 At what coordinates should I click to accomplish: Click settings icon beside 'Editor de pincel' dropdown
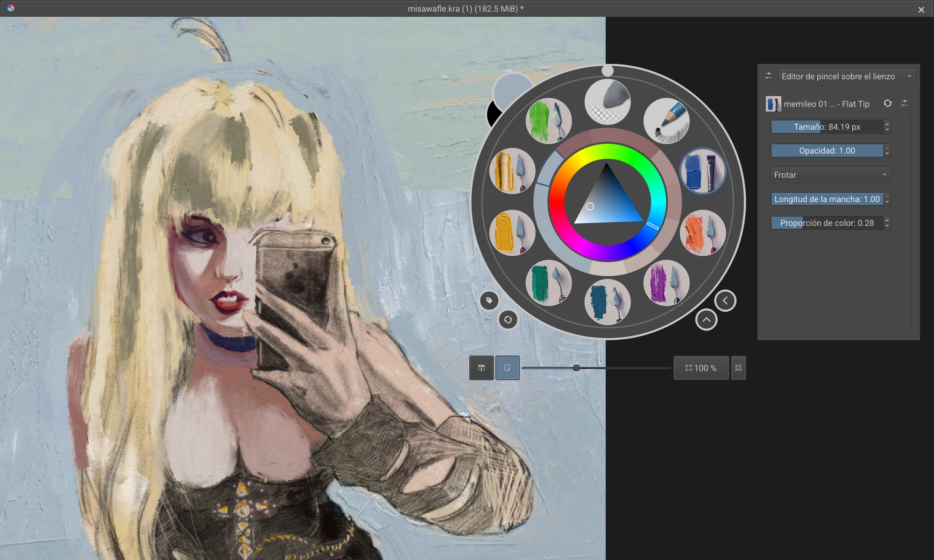[769, 76]
